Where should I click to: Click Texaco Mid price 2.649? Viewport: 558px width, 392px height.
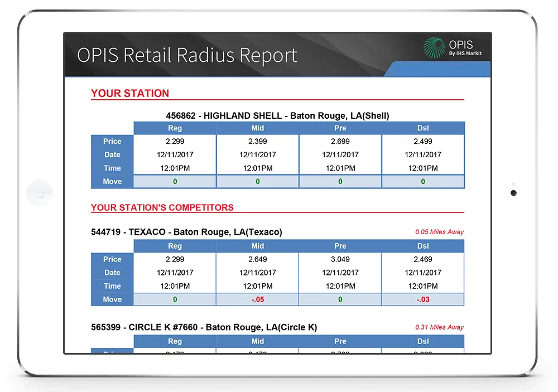click(x=258, y=259)
